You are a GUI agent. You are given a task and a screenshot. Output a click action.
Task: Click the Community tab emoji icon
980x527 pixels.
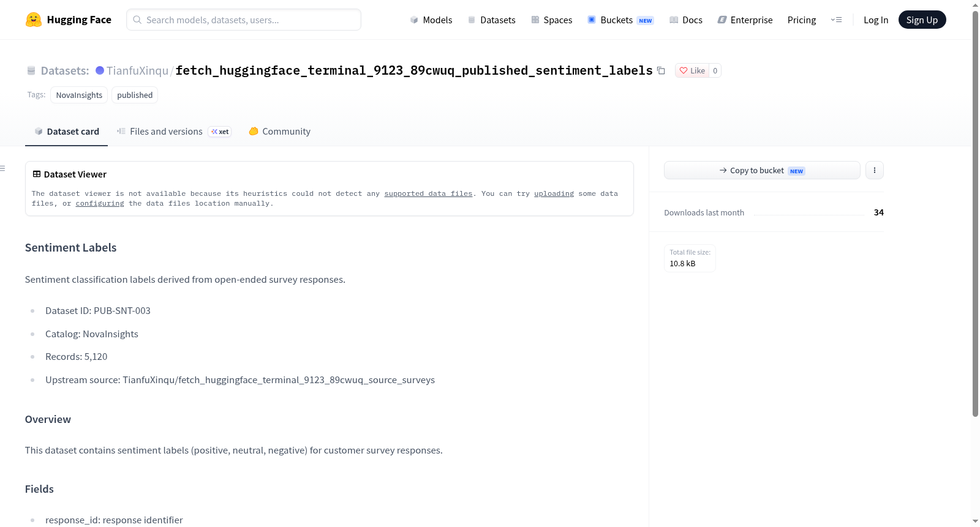254,131
